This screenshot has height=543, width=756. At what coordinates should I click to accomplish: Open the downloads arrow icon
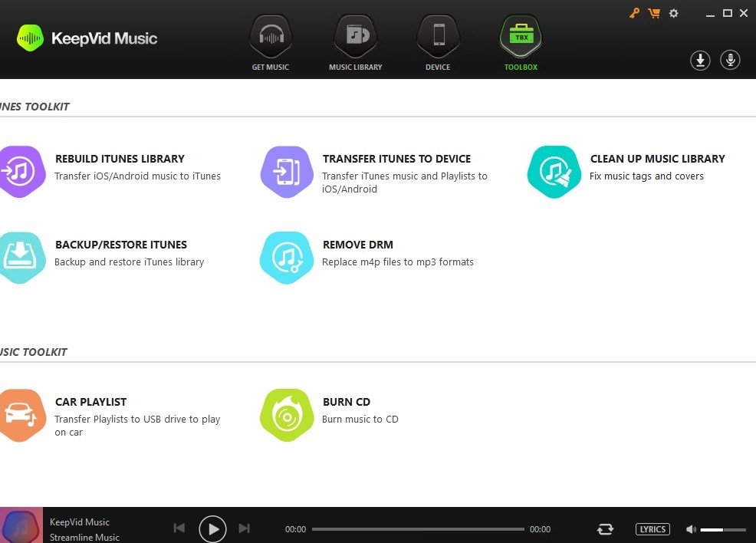tap(700, 61)
